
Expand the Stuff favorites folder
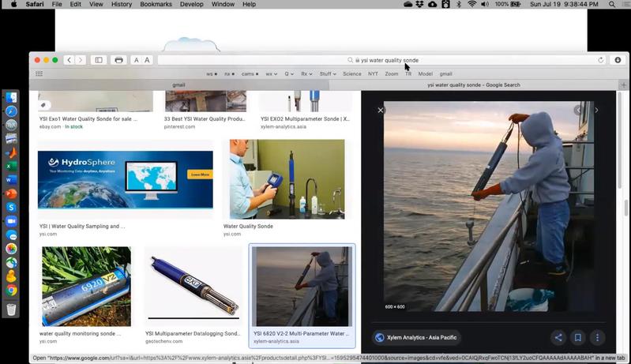click(328, 73)
